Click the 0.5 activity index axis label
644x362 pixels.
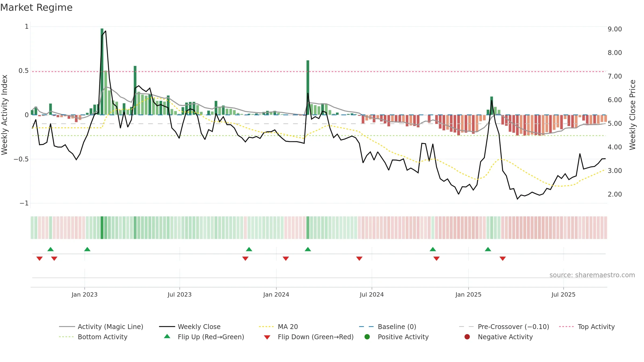23,71
